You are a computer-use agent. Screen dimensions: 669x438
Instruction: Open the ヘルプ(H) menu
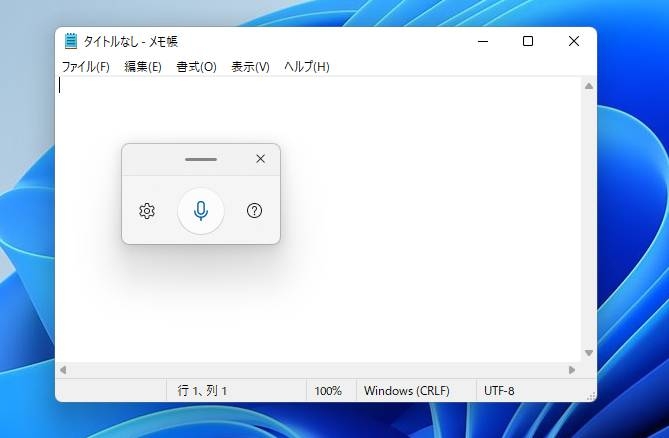306,67
